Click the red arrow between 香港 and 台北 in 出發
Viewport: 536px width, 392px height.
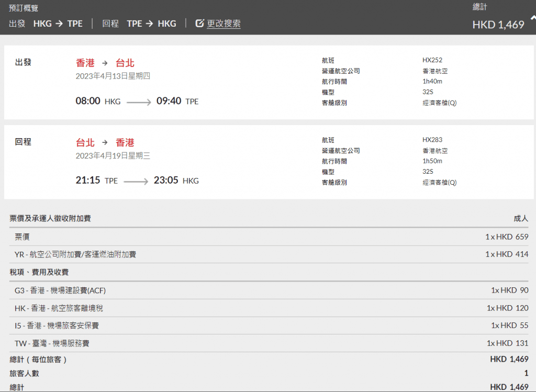(105, 63)
